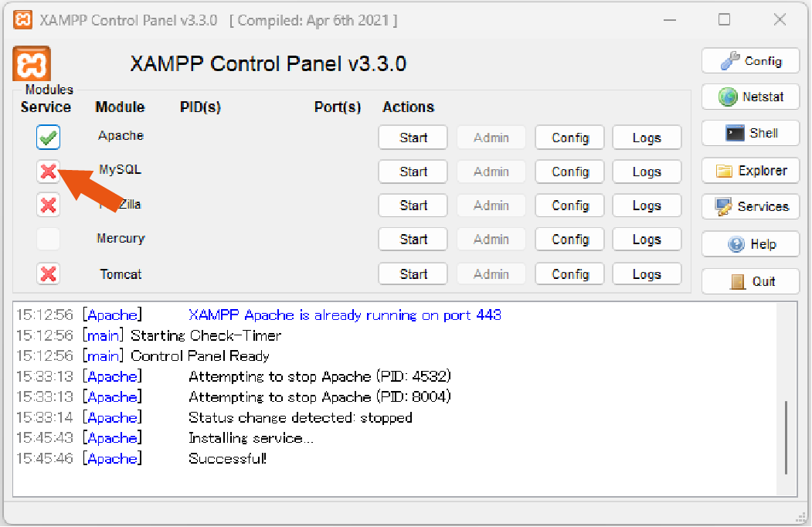Click the XAMPP orange logo
The height and width of the screenshot is (527, 812).
pos(32,64)
